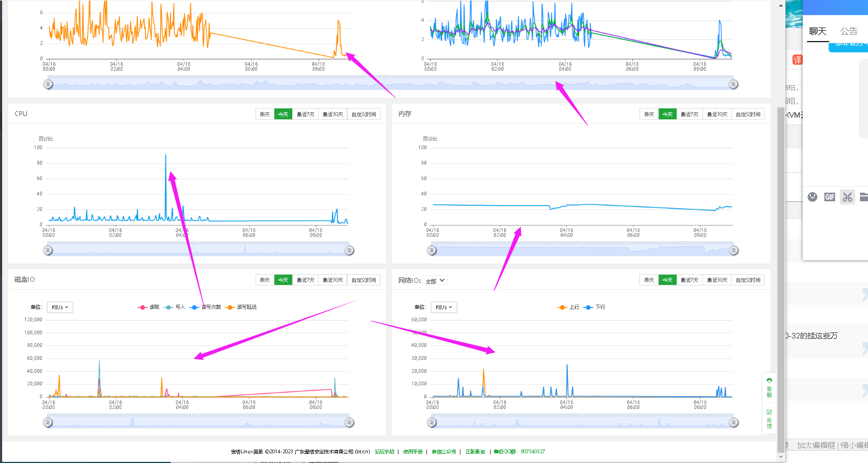
Task: Open the emoji picker in chat window
Action: coord(812,197)
